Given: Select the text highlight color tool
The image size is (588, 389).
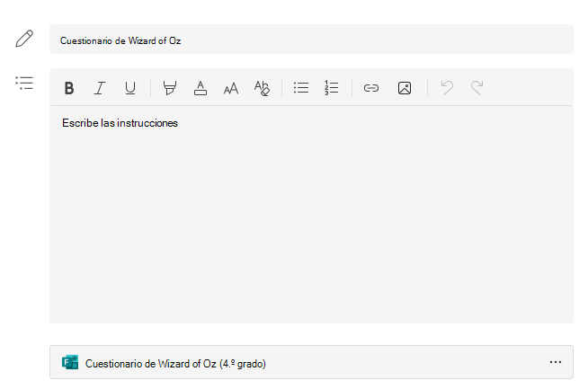Looking at the screenshot, I should [170, 88].
